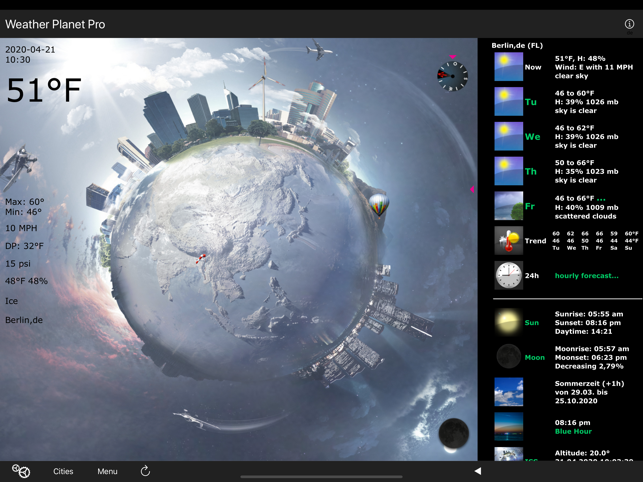Select the Sun info icon
Screen dimensions: 643x482
coord(508,322)
